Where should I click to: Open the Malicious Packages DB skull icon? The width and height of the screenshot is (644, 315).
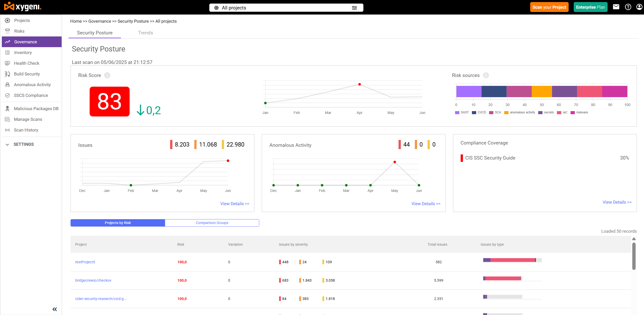click(7, 109)
